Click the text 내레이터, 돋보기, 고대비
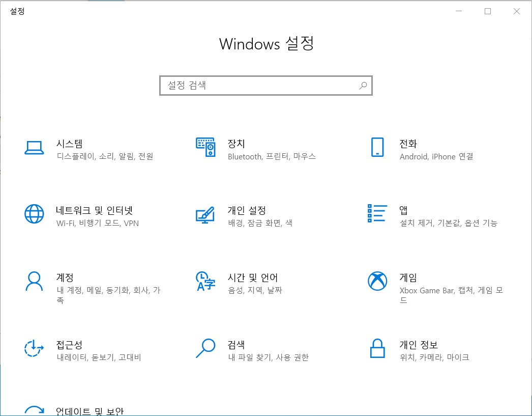The image size is (532, 416). click(99, 357)
